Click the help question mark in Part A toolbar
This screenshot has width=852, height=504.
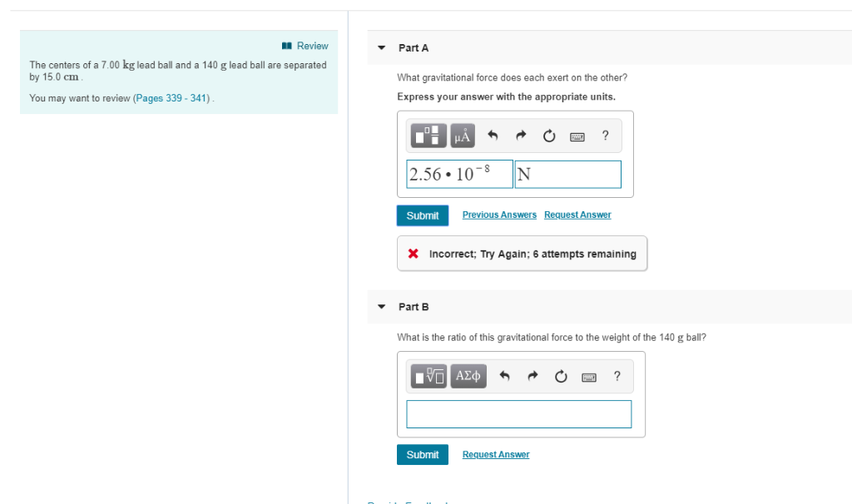click(605, 136)
